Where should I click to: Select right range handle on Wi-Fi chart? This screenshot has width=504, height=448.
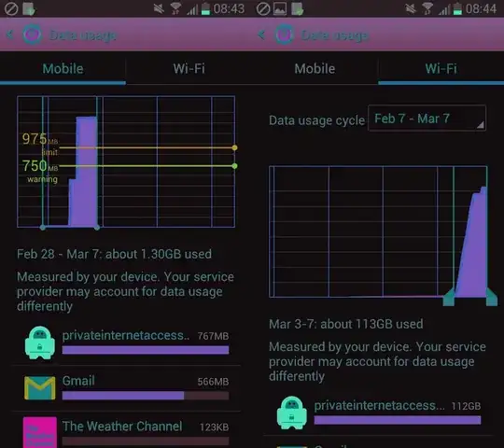click(x=492, y=297)
